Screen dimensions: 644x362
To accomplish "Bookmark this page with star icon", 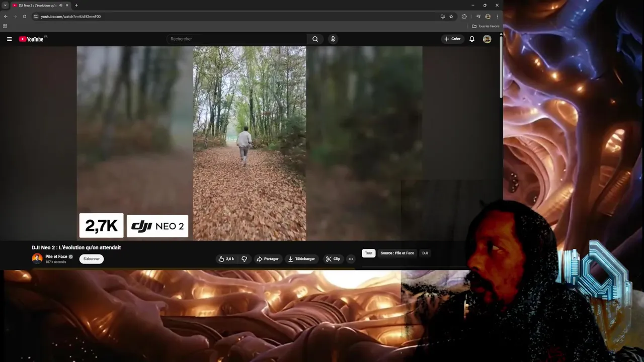I will (x=451, y=17).
